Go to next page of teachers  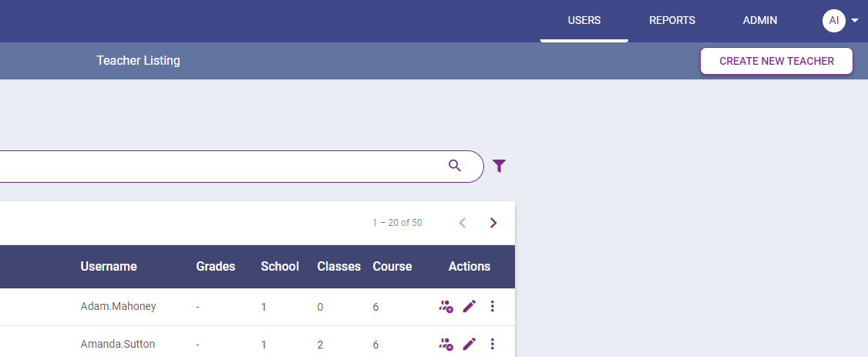coord(493,223)
